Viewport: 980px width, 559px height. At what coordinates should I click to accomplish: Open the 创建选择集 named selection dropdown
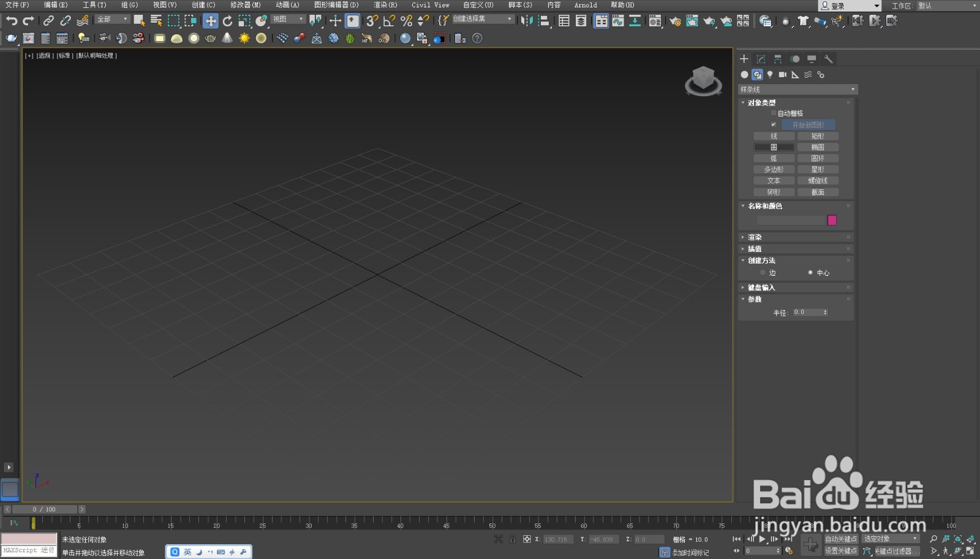(483, 19)
